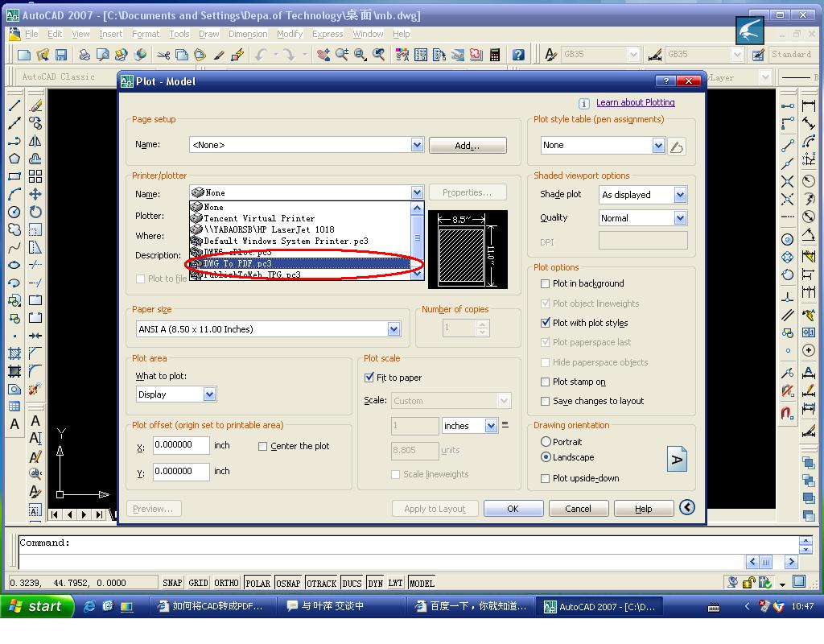Image resolution: width=824 pixels, height=644 pixels.
Task: Click the Save diskette icon
Action: point(61,54)
